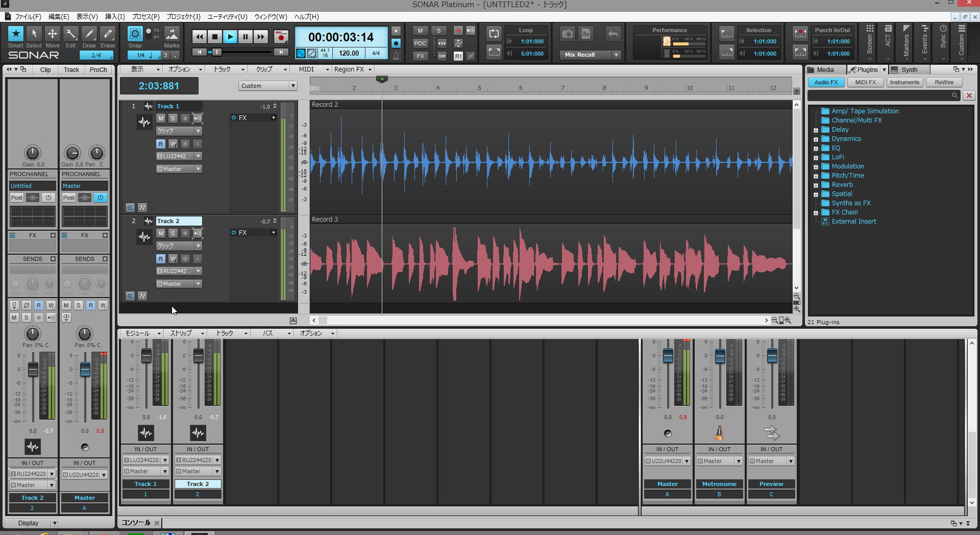Show Instruments plugin list
The width and height of the screenshot is (980, 535).
(x=904, y=82)
